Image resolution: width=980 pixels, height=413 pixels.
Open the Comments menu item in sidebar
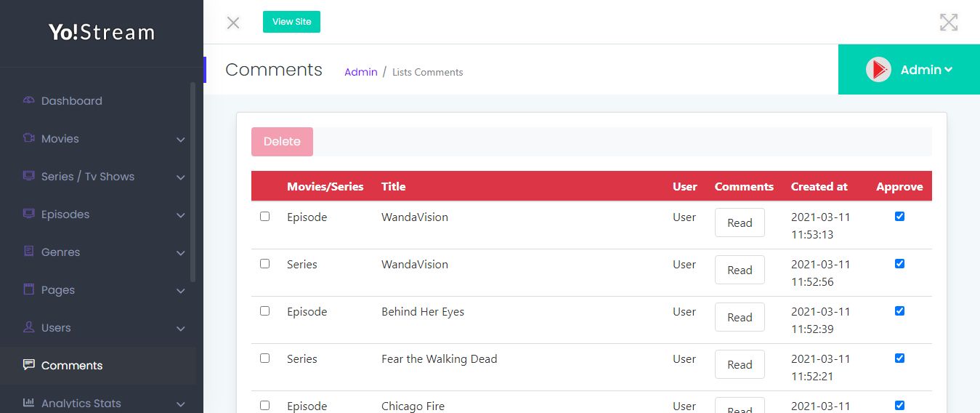pos(72,366)
